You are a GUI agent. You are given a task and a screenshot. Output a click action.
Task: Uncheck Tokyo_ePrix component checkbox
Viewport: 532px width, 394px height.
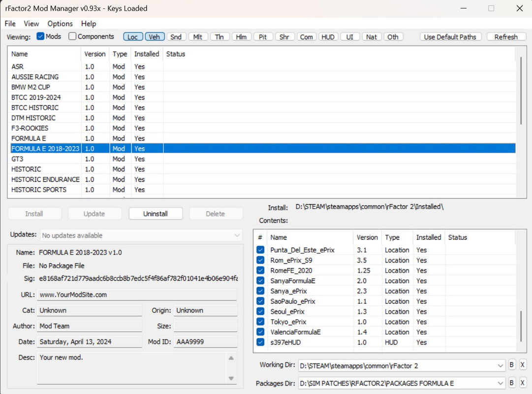260,322
